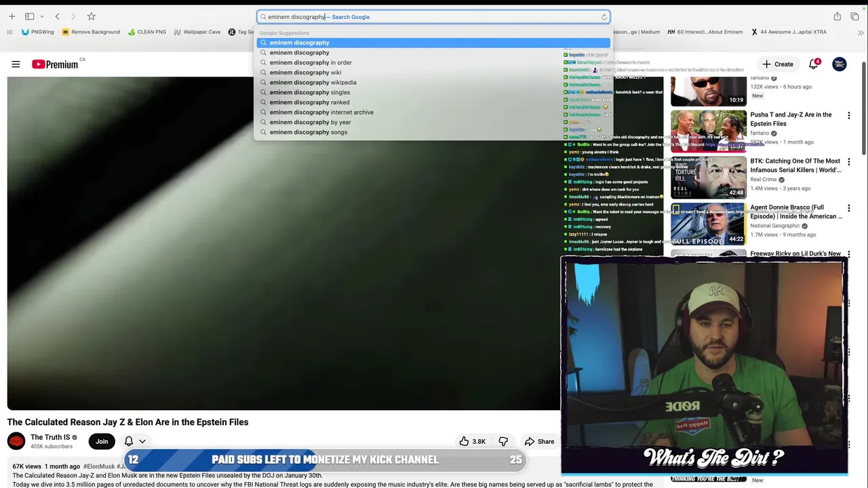The image size is (868, 488).
Task: Go back with the Safari back arrow
Action: [x=58, y=16]
